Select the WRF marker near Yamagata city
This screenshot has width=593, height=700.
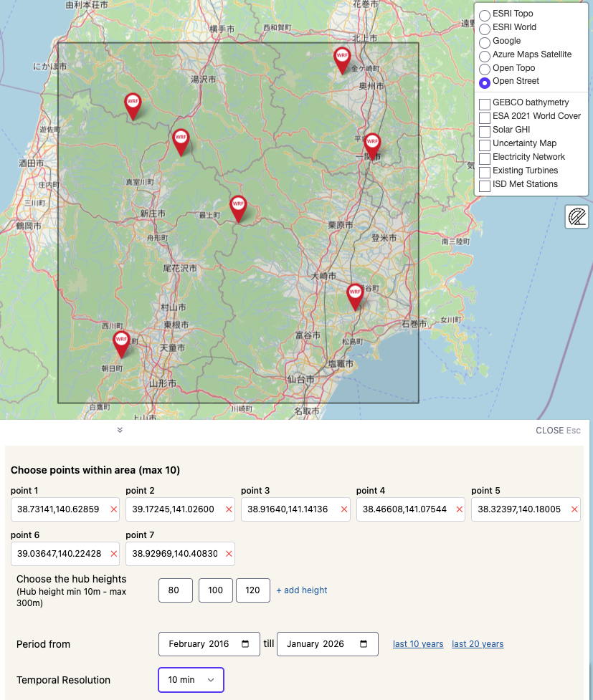121,340
